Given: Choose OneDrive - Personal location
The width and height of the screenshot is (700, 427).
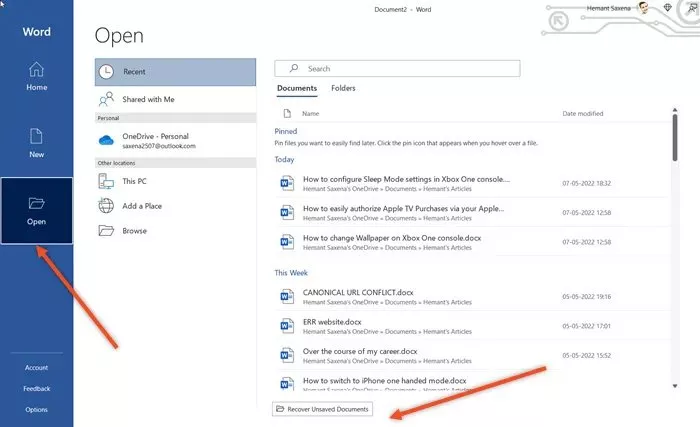Looking at the screenshot, I should (x=175, y=140).
